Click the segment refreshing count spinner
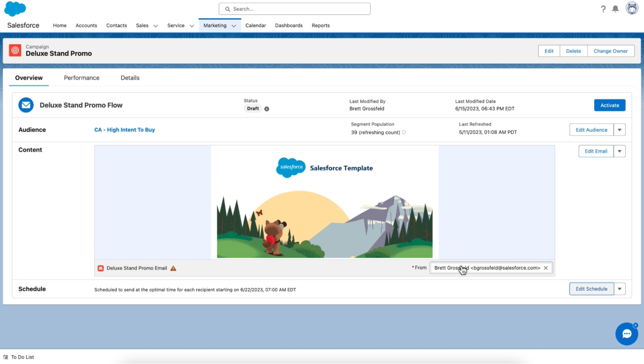Viewport: 644px width, 364px height. [x=404, y=132]
